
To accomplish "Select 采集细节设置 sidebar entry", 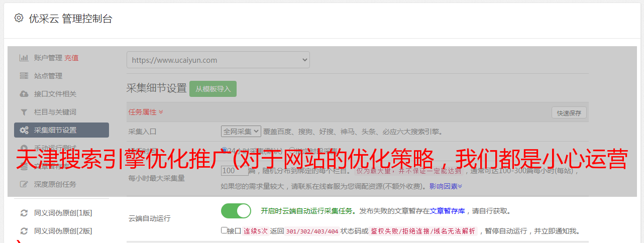I will (61, 130).
